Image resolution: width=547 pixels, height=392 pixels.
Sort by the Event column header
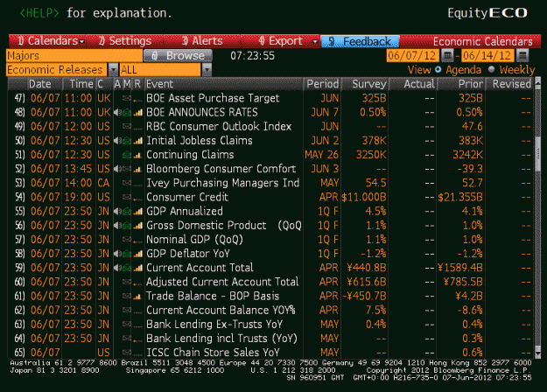(x=224, y=84)
